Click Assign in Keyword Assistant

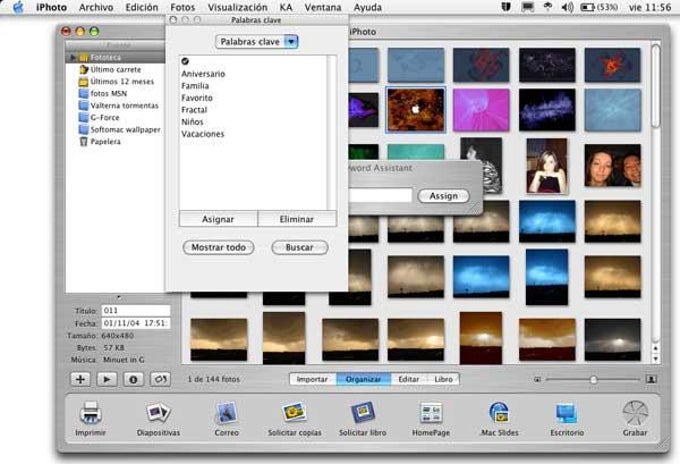tap(443, 196)
